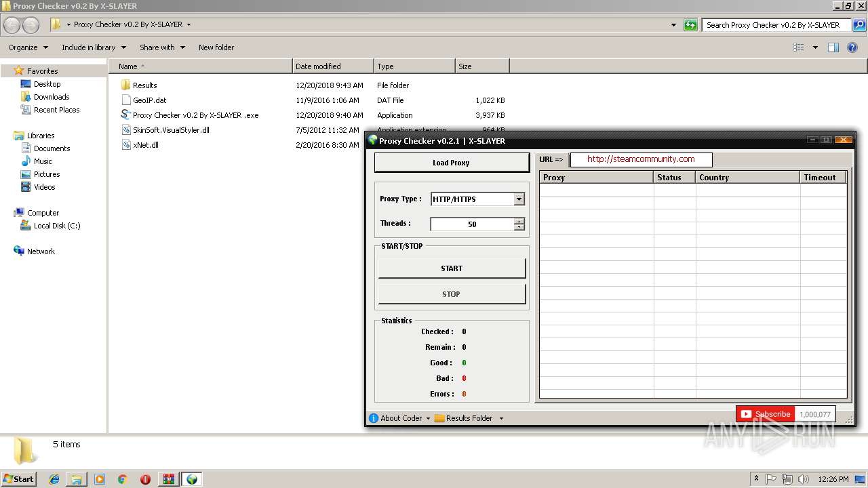Select Network in navigation pane
Viewport: 868px width, 488px height.
pos(41,251)
